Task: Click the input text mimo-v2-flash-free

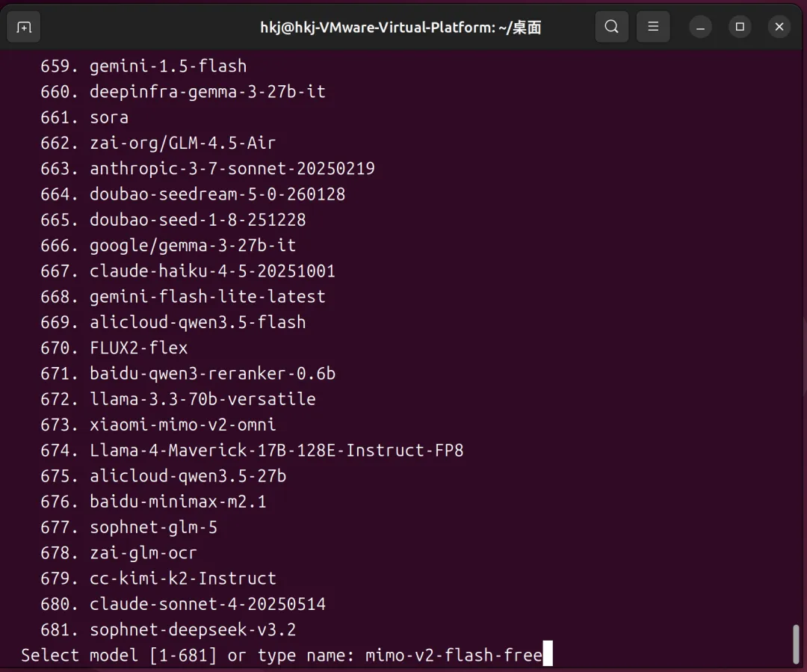Action: click(x=454, y=656)
